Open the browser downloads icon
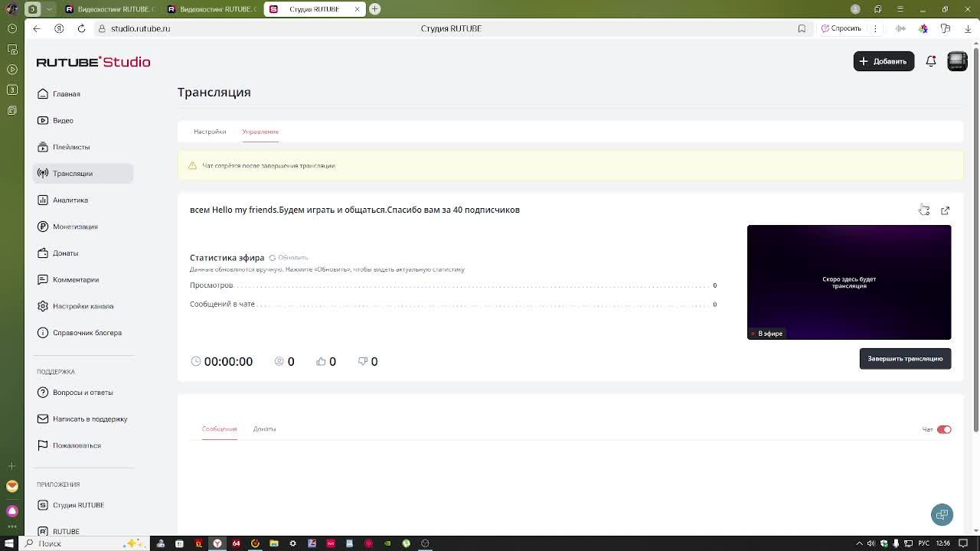 (x=968, y=28)
